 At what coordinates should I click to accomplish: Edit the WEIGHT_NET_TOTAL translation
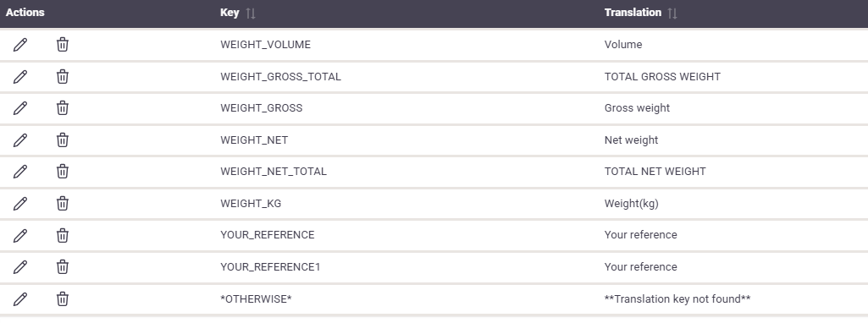point(20,172)
